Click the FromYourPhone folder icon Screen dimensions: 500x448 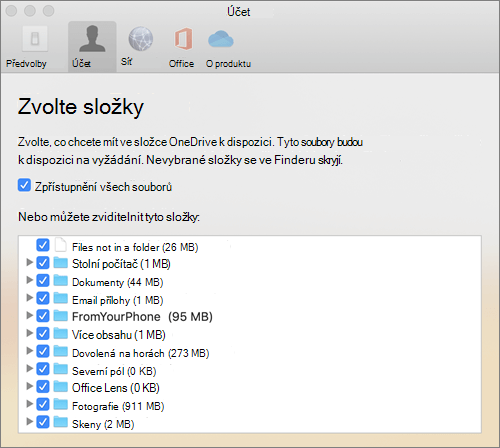(61, 316)
